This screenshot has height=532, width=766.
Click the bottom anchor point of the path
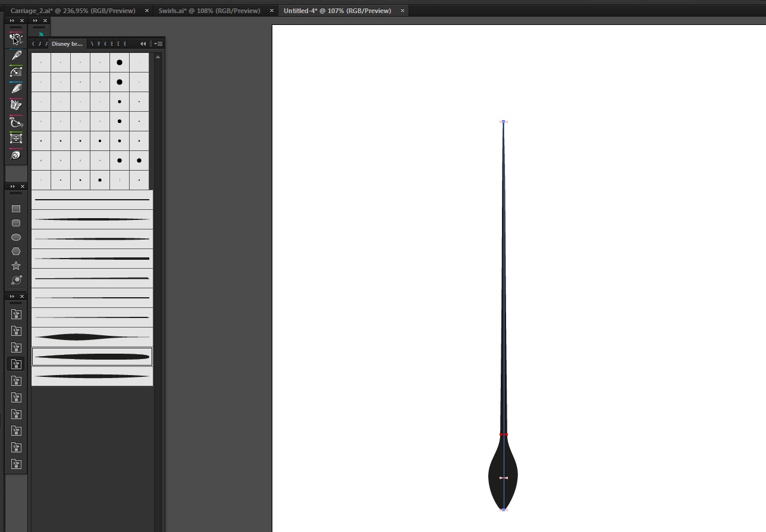pyautogui.click(x=504, y=509)
